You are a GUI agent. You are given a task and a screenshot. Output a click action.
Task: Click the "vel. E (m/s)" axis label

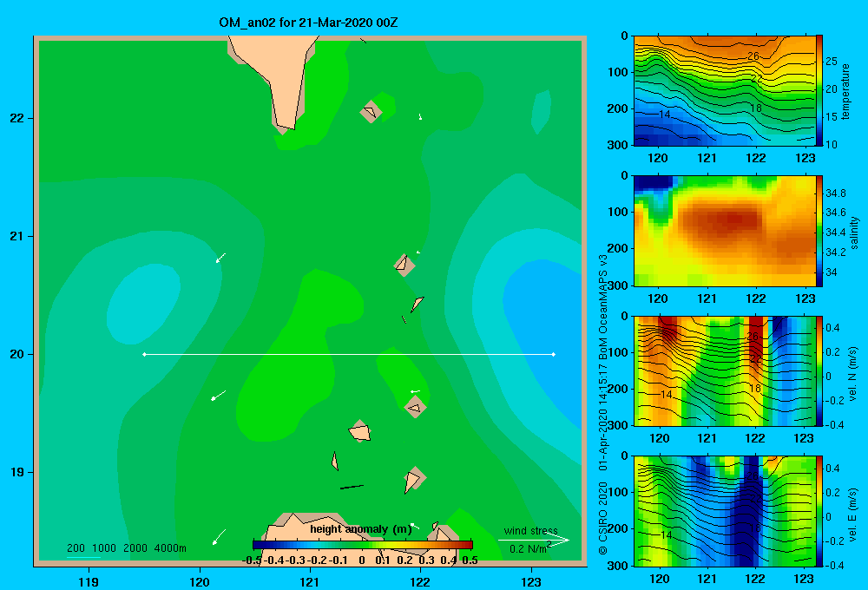(853, 515)
